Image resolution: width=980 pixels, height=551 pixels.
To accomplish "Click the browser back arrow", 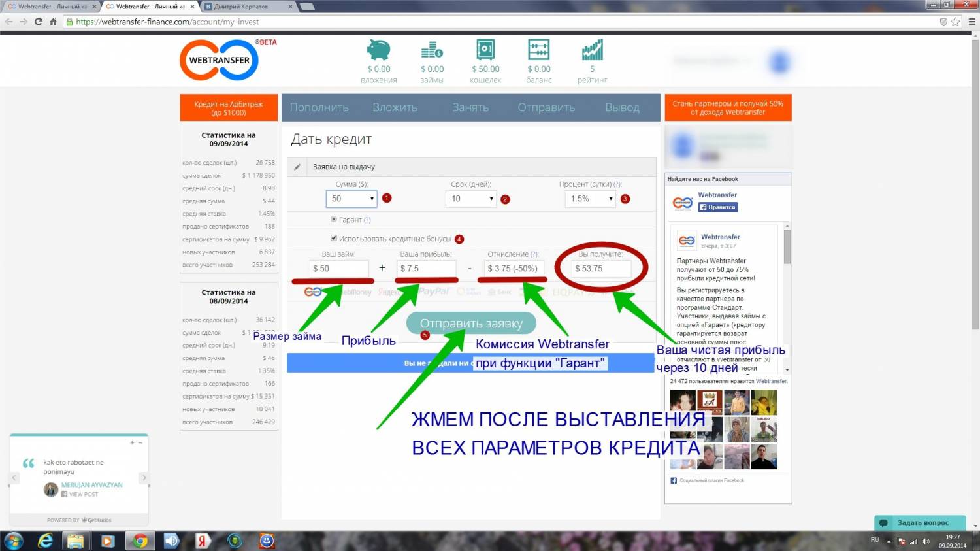I will [9, 22].
